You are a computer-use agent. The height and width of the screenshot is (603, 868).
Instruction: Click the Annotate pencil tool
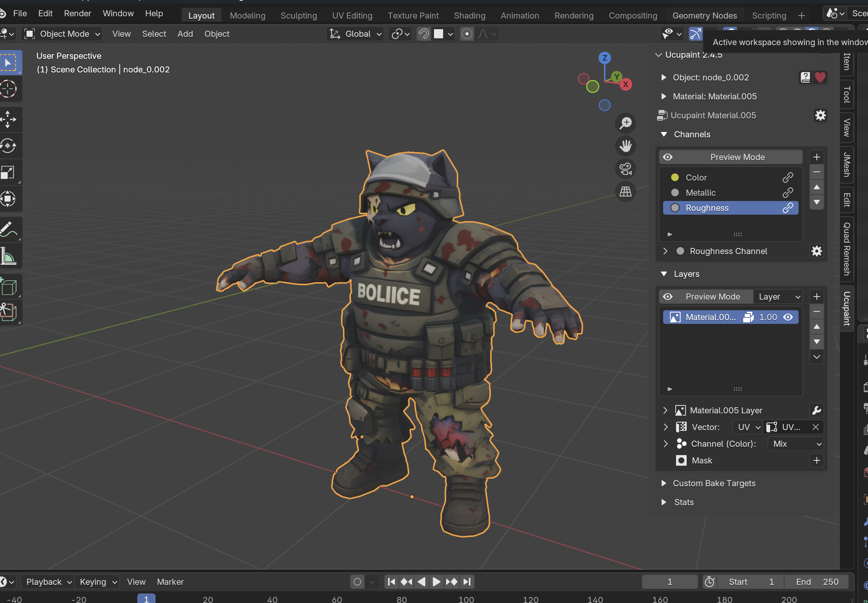[8, 229]
